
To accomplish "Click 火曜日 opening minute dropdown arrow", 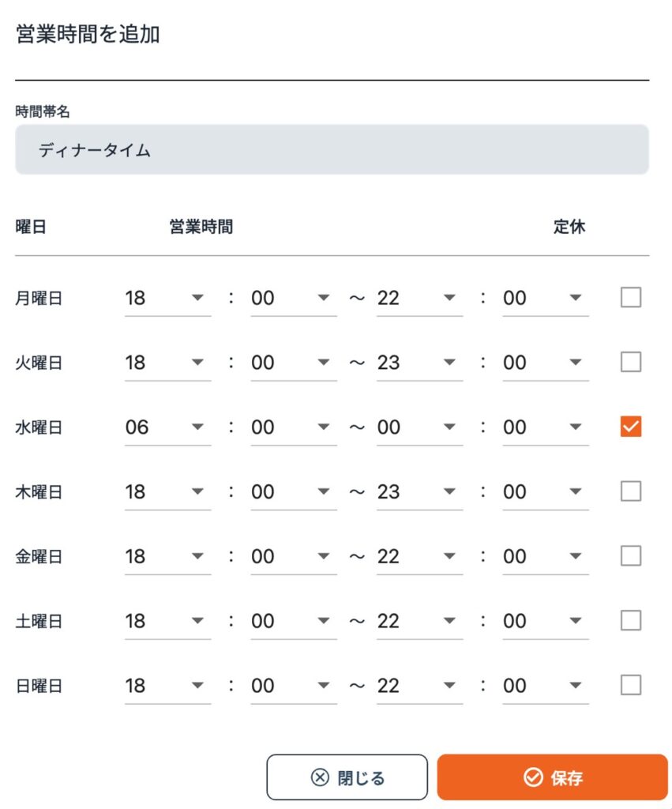I will pos(323,363).
